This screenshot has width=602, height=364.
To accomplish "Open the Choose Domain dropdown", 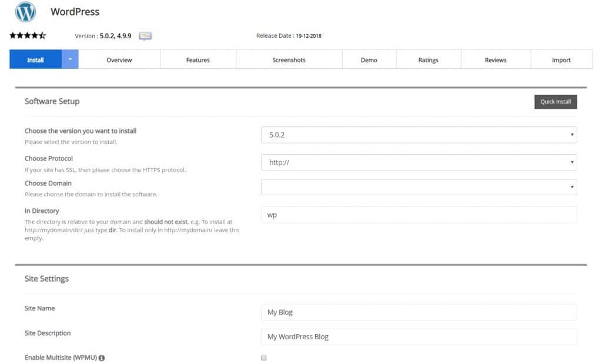I will 419,187.
